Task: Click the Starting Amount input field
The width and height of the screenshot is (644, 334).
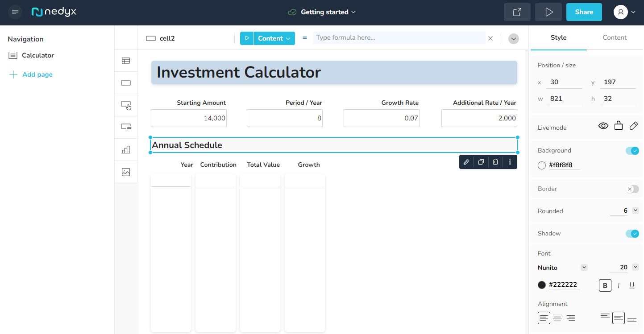Action: coord(189,118)
